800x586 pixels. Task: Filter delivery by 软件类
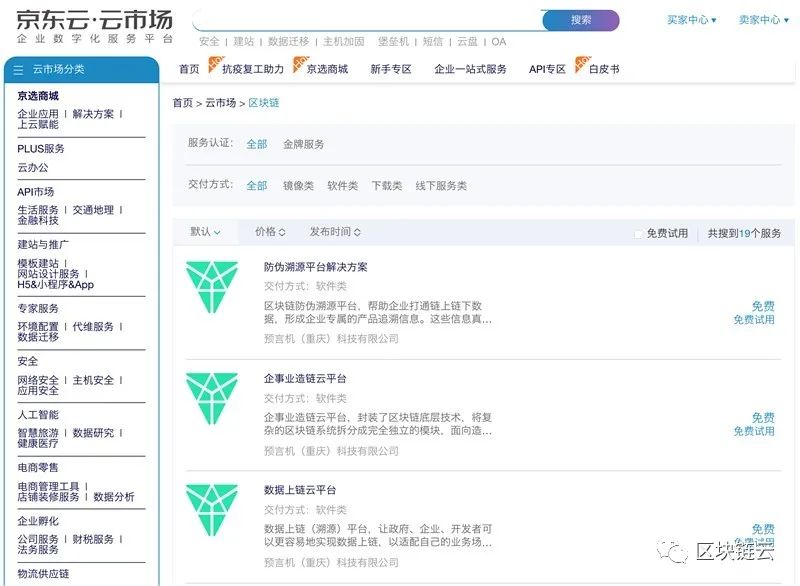[342, 186]
